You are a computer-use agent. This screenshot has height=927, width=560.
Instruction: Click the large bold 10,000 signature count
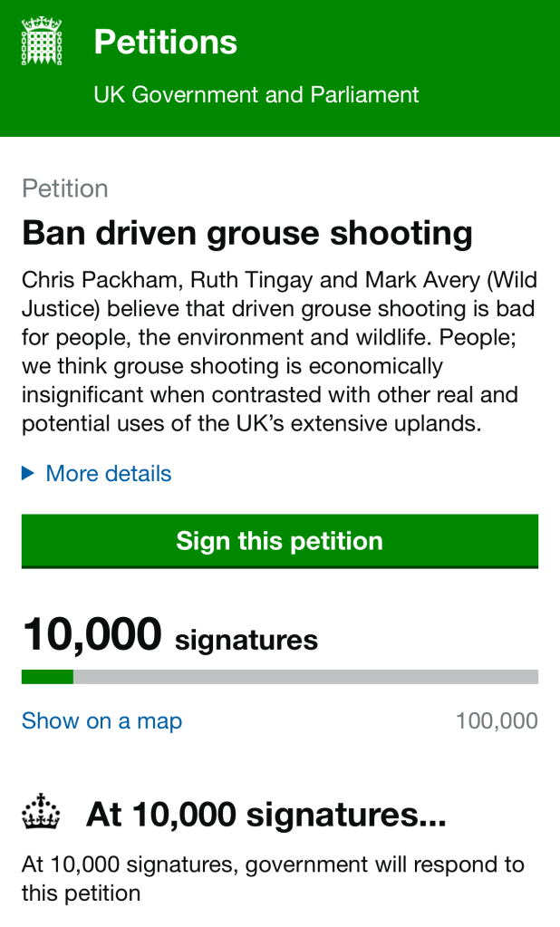coord(92,634)
